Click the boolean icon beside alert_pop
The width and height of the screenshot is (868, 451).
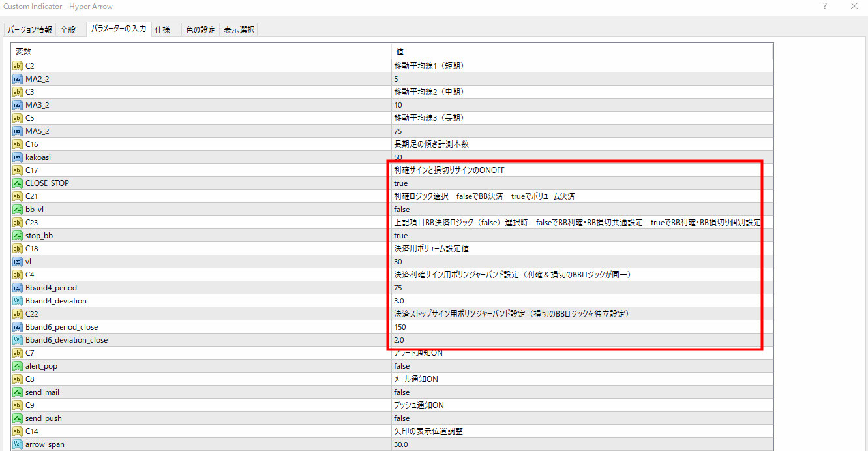(18, 365)
